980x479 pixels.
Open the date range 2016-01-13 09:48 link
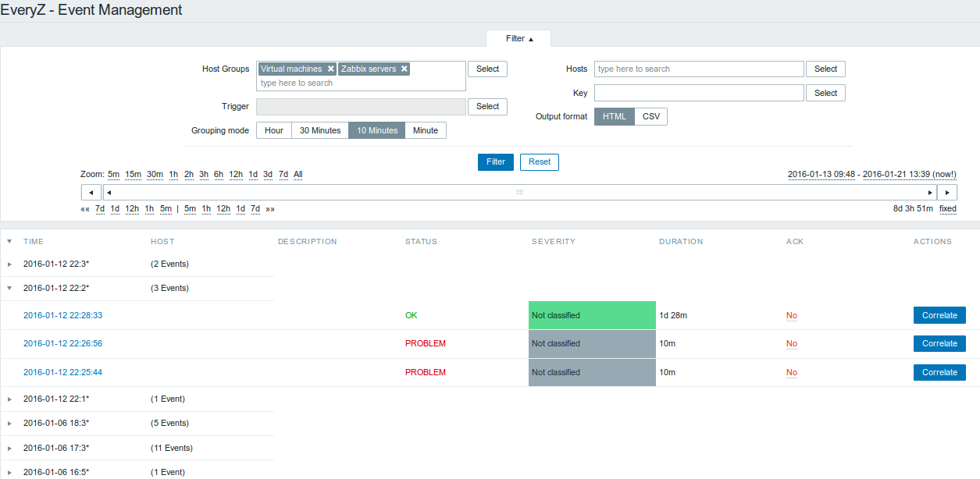pyautogui.click(x=822, y=174)
